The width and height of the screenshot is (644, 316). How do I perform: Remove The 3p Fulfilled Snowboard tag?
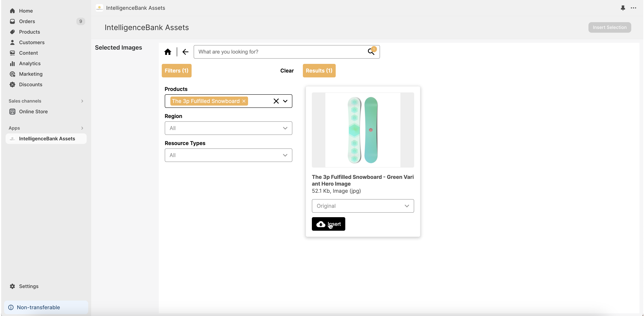point(244,101)
